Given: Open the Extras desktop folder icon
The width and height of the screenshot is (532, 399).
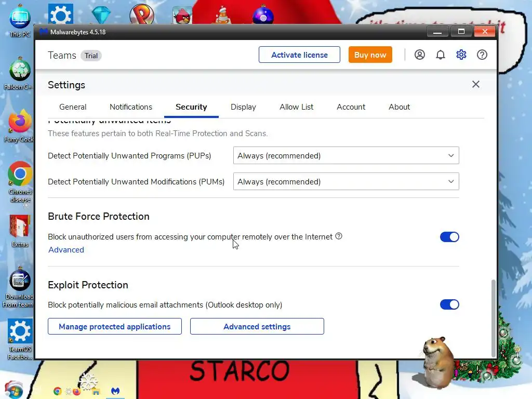Looking at the screenshot, I should [x=20, y=231].
